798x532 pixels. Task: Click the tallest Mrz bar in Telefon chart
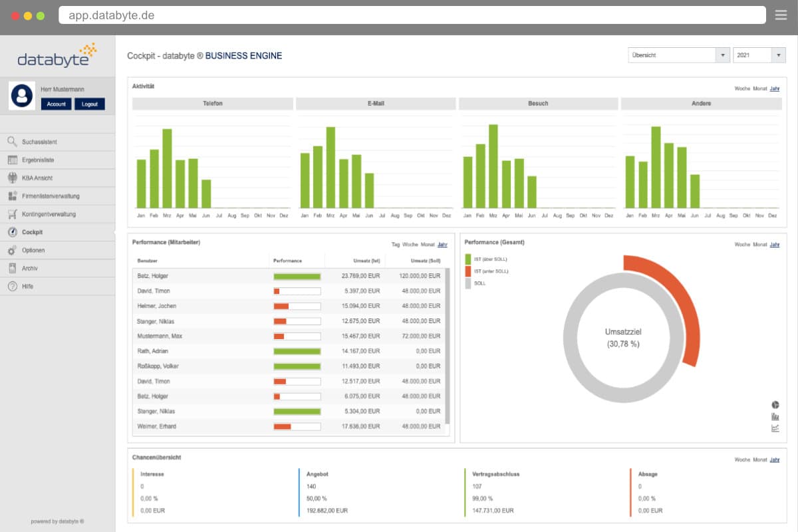167,168
